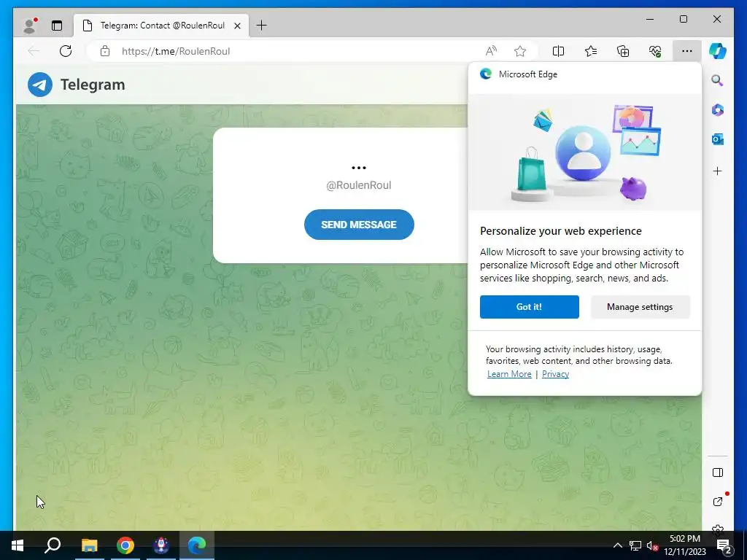
Task: Open the Windows Start menu
Action: [x=18, y=545]
